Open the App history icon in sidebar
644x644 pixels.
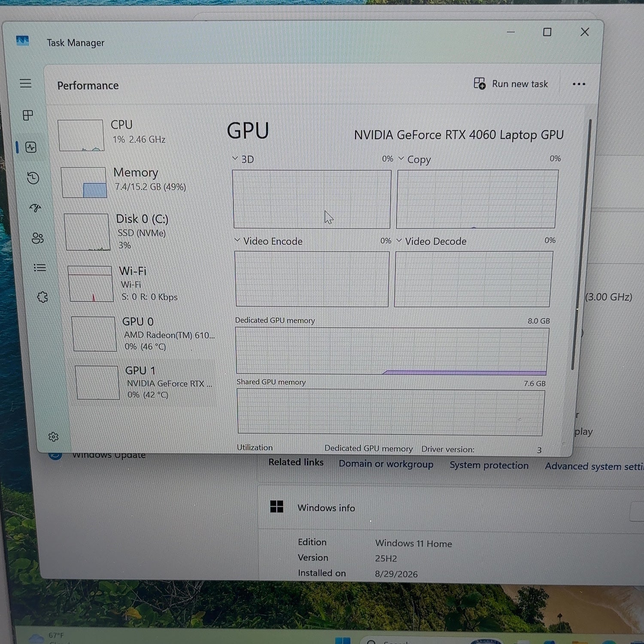click(33, 178)
